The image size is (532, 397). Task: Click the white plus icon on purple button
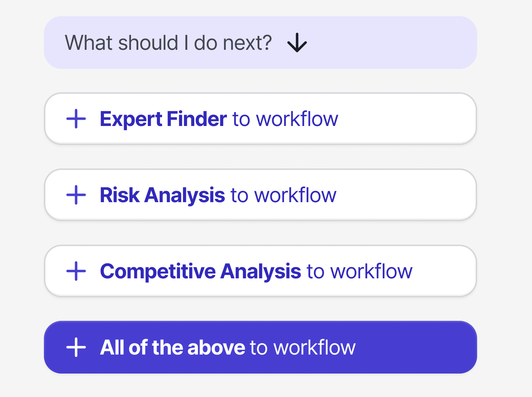(x=76, y=347)
